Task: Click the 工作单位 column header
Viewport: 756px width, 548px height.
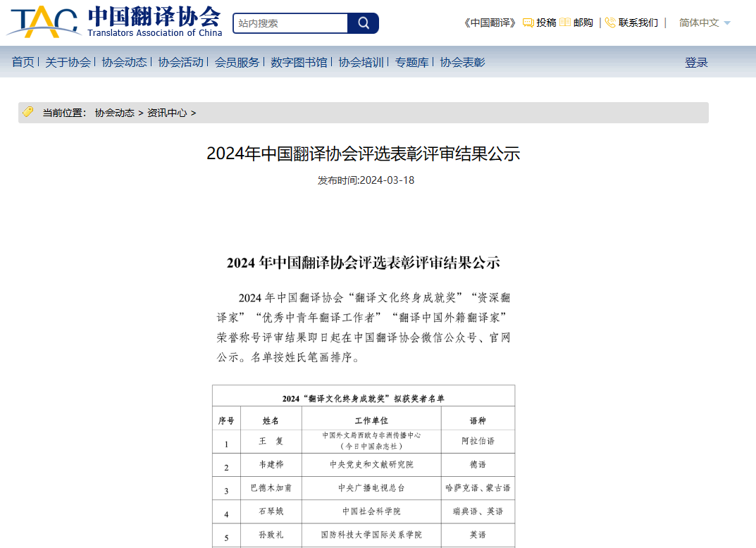Action: (371, 421)
